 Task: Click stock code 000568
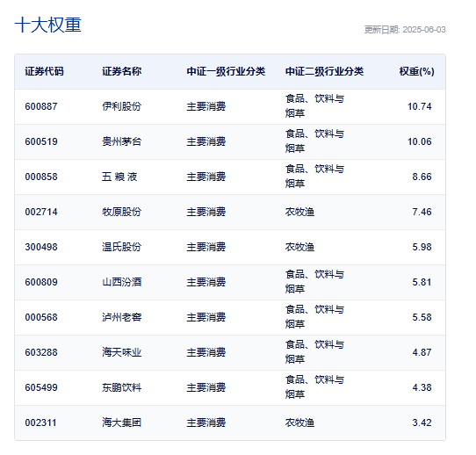pyautogui.click(x=41, y=317)
